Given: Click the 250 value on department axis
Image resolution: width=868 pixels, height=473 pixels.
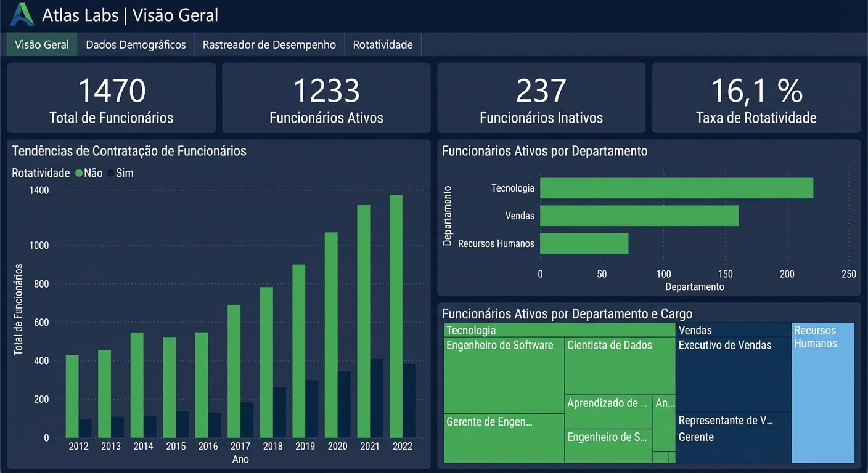Looking at the screenshot, I should pos(849,274).
